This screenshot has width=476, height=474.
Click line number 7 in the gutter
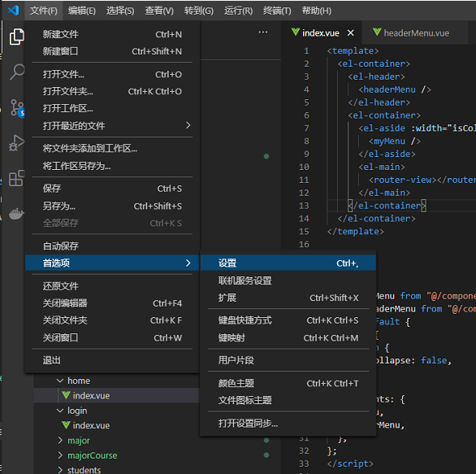pyautogui.click(x=306, y=128)
